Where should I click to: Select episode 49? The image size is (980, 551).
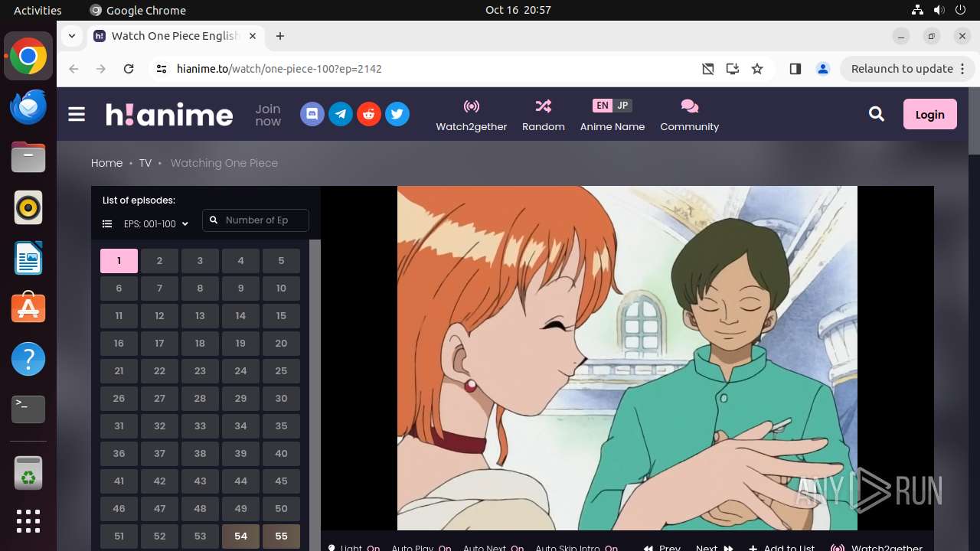[240, 509]
